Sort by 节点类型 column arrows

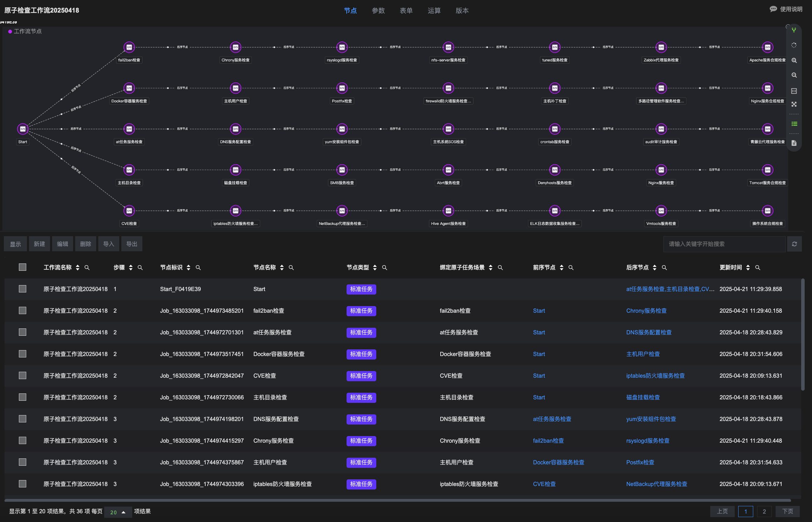click(375, 268)
